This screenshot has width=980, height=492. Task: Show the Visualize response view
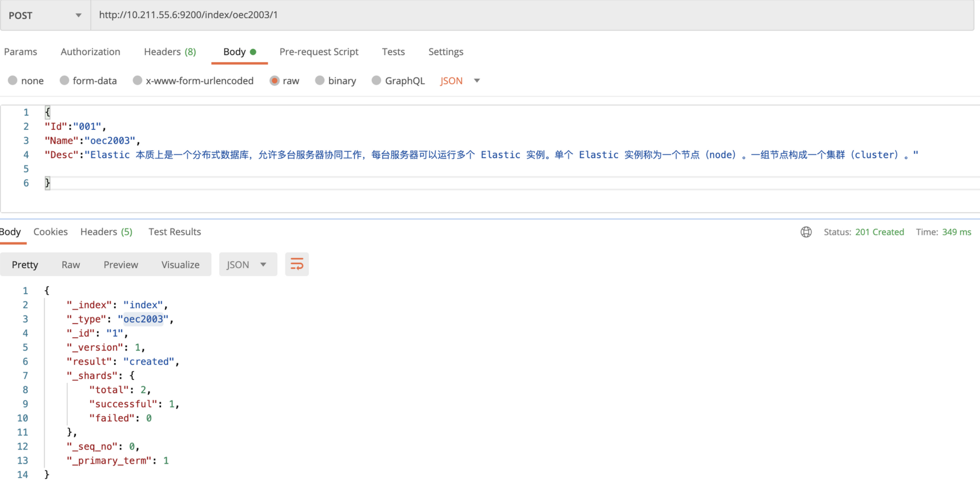(x=180, y=264)
